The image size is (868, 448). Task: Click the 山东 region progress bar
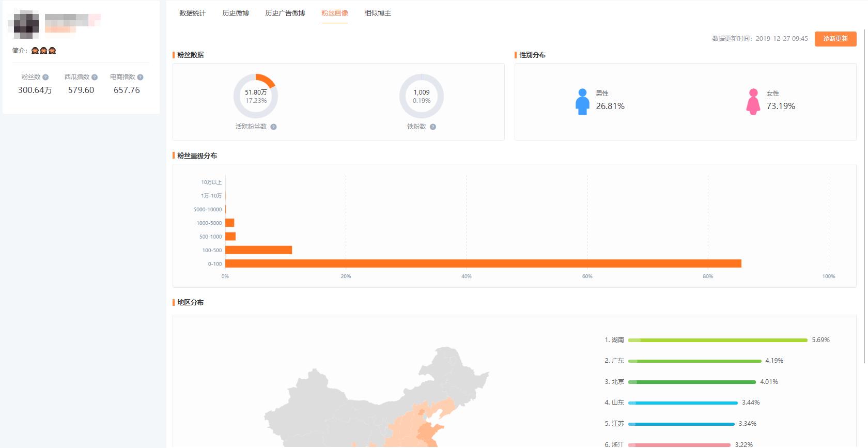pos(683,403)
